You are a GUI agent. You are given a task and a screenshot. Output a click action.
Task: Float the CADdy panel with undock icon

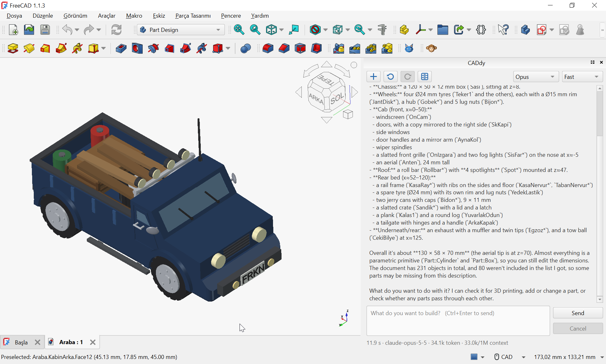pos(592,62)
